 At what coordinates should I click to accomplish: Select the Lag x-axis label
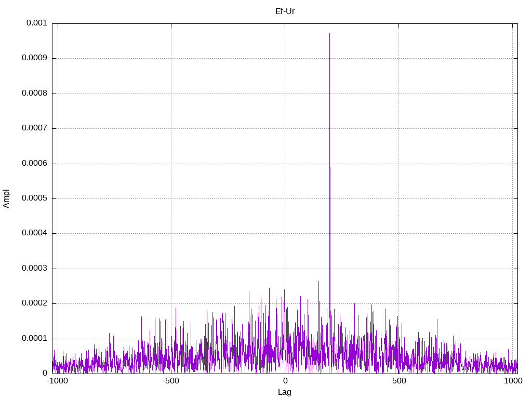coord(285,392)
